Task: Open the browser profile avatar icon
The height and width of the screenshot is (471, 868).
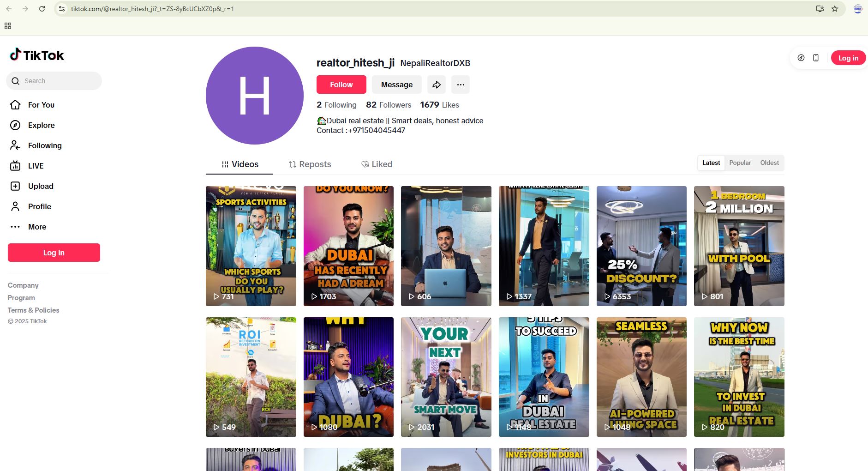Action: click(858, 9)
